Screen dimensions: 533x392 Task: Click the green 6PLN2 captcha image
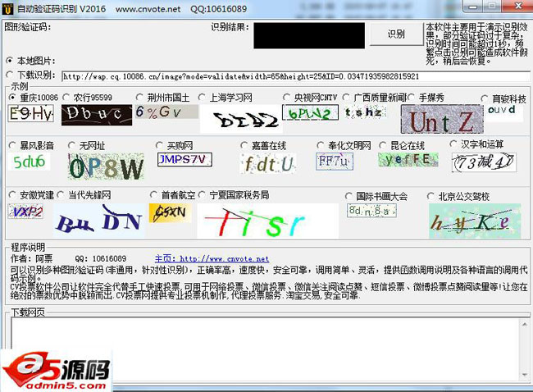pyautogui.click(x=310, y=112)
